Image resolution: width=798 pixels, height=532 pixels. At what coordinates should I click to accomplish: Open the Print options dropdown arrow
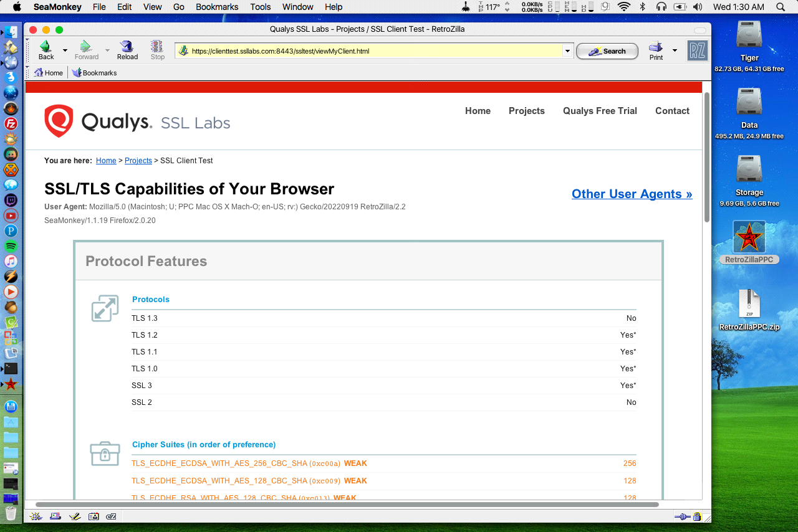coord(675,50)
